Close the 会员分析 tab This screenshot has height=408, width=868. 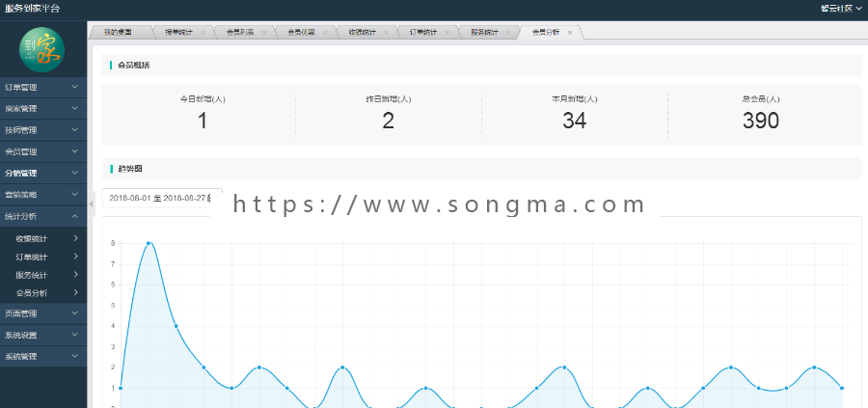click(570, 33)
